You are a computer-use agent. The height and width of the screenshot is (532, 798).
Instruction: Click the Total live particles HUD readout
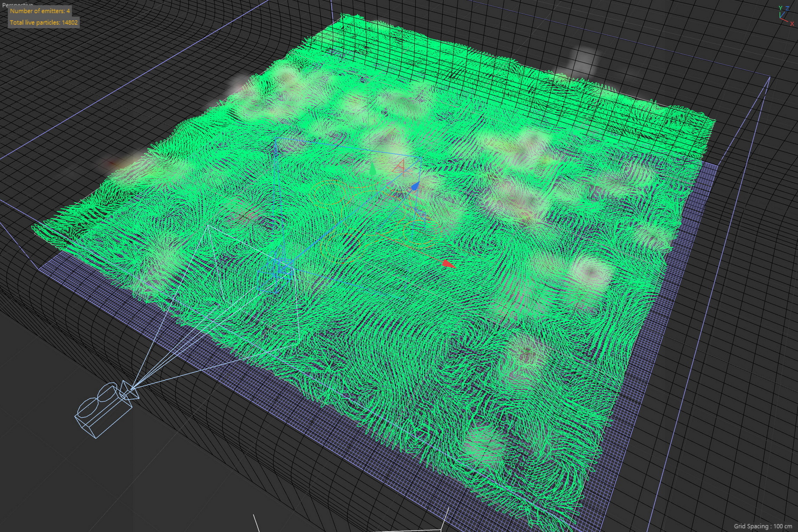point(44,23)
